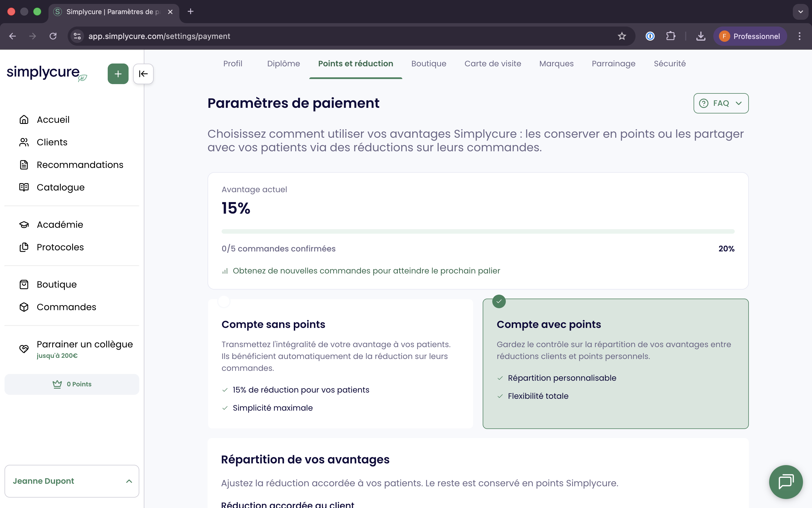The height and width of the screenshot is (508, 812).
Task: Click 'Simplicité maximale' feature line
Action: (272, 408)
